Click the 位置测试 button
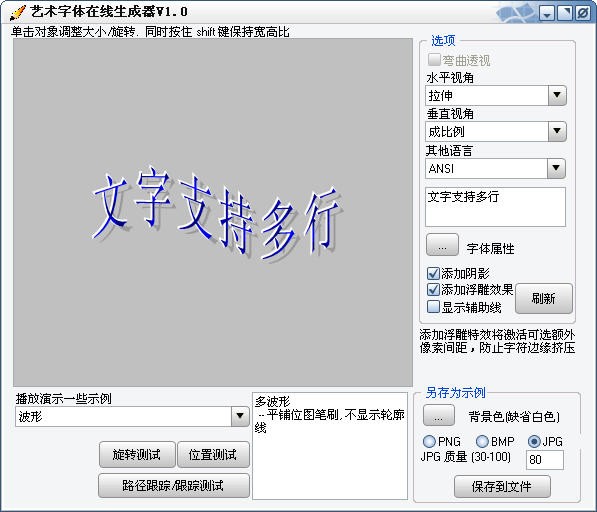The width and height of the screenshot is (597, 512). [213, 455]
